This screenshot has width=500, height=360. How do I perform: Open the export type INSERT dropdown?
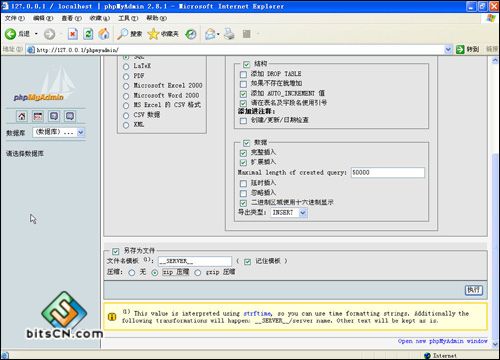pos(289,213)
